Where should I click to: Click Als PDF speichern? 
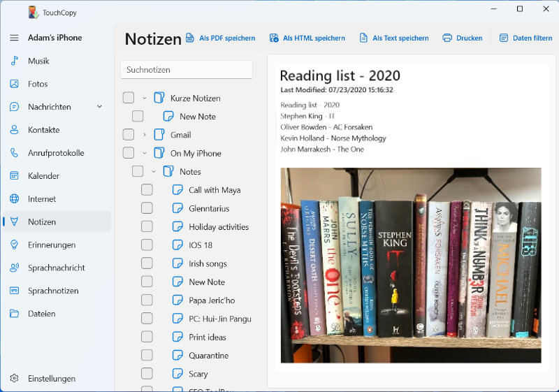[221, 38]
